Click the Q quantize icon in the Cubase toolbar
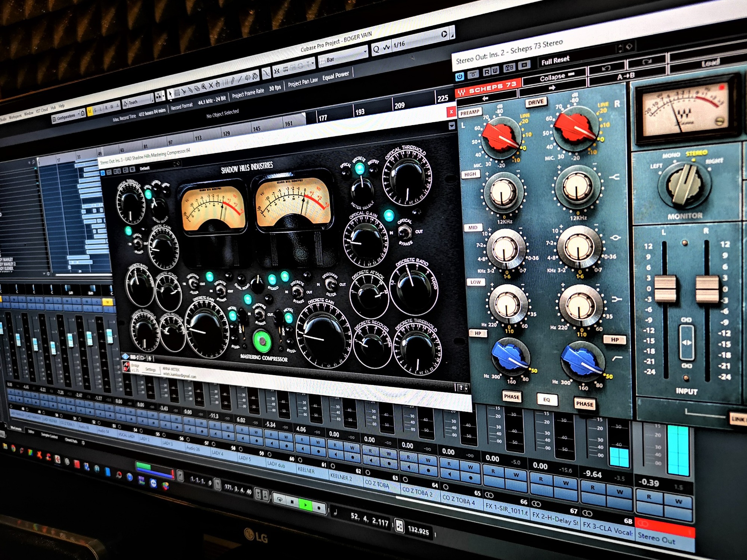This screenshot has width=747, height=560. 376,49
